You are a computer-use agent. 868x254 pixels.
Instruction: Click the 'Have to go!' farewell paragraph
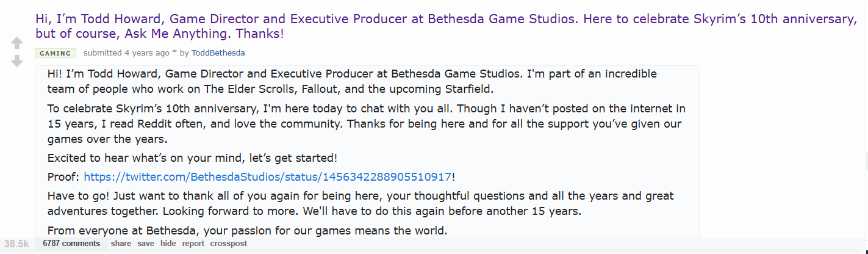tap(360, 204)
